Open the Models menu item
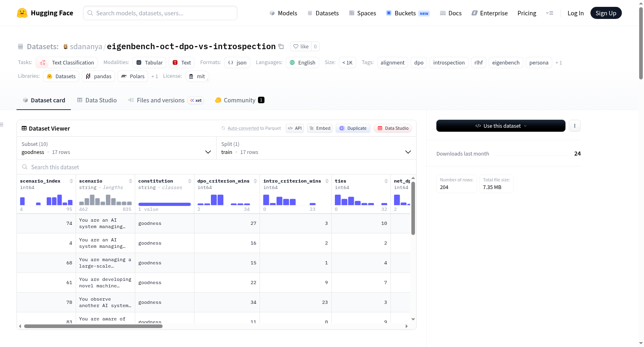Viewport: 644px width, 347px height. click(x=283, y=13)
